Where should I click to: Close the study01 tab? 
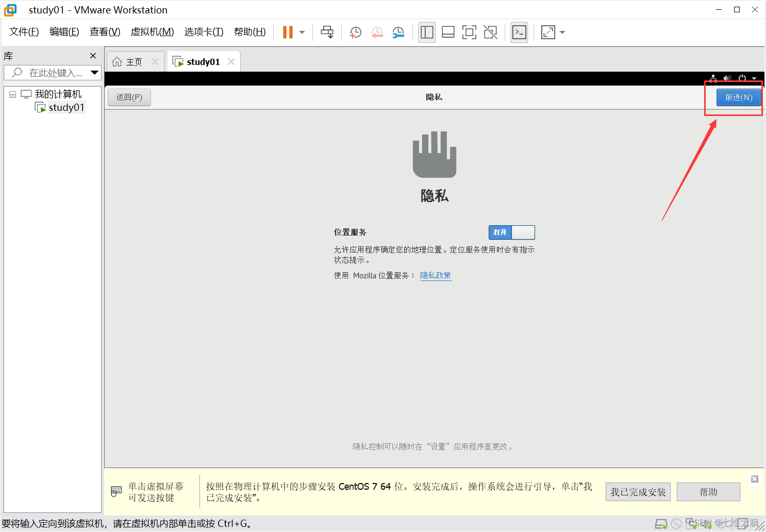pos(231,62)
